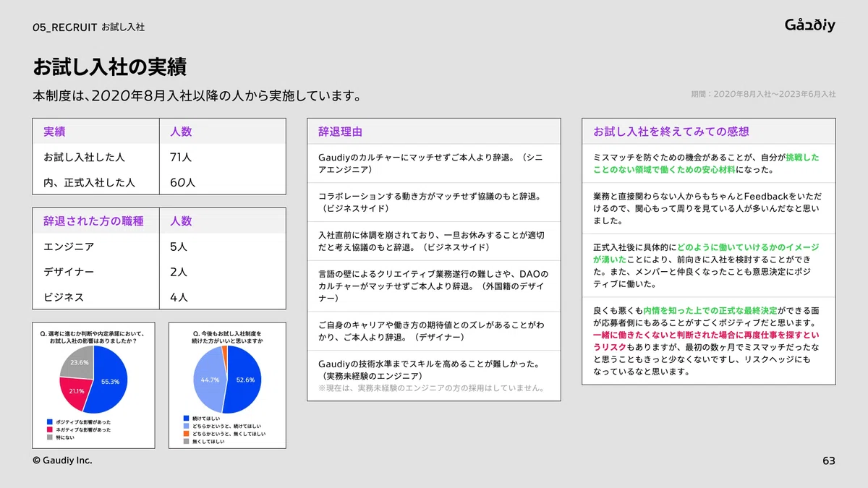Image resolution: width=868 pixels, height=488 pixels.
Task: Click the 71人 value
Action: pyautogui.click(x=181, y=157)
